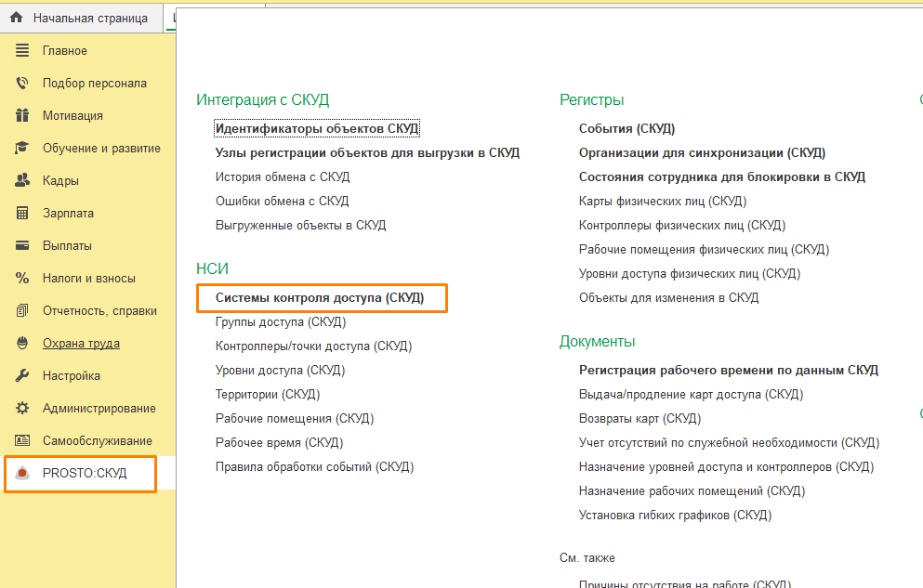Image resolution: width=923 pixels, height=588 pixels.
Task: Open Идентификаторы объектов СКУД
Action: [x=317, y=129]
